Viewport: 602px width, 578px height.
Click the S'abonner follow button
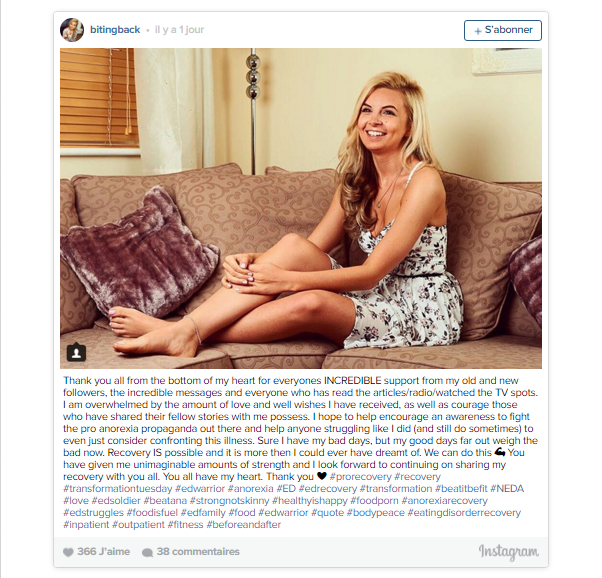coord(503,30)
